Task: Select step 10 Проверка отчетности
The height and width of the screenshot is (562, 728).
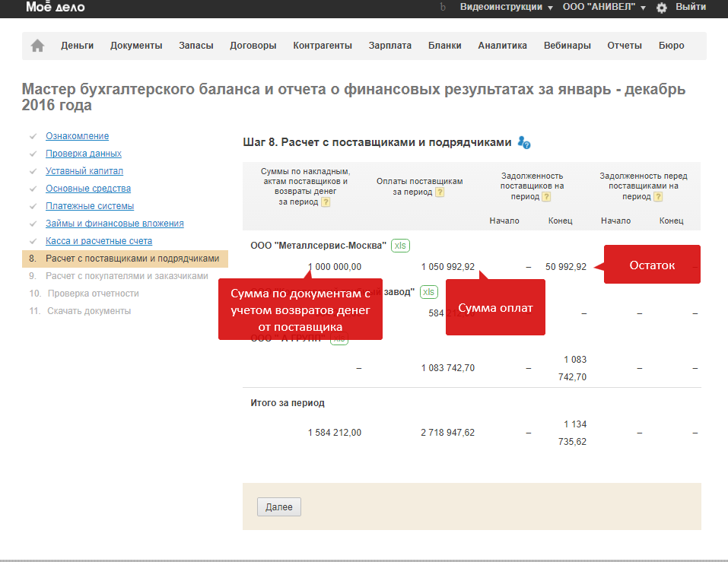Action: coord(94,294)
